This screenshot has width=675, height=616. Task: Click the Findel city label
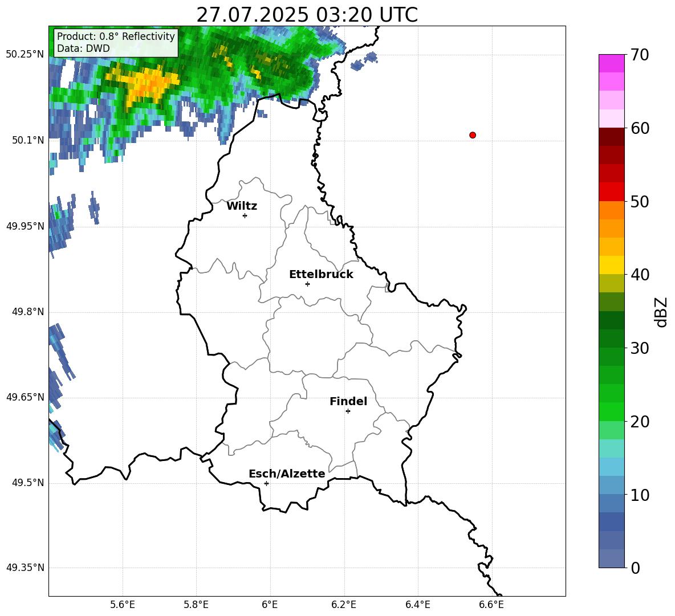[348, 401]
